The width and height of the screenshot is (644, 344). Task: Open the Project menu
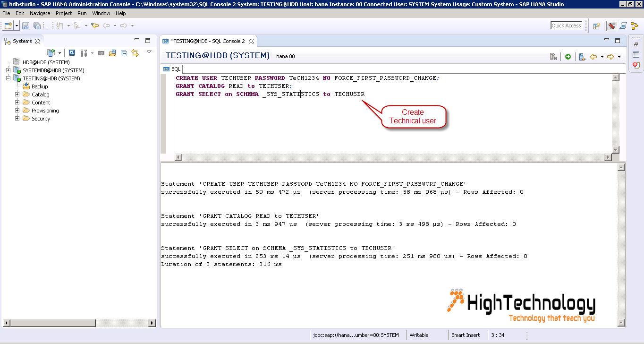pyautogui.click(x=64, y=13)
